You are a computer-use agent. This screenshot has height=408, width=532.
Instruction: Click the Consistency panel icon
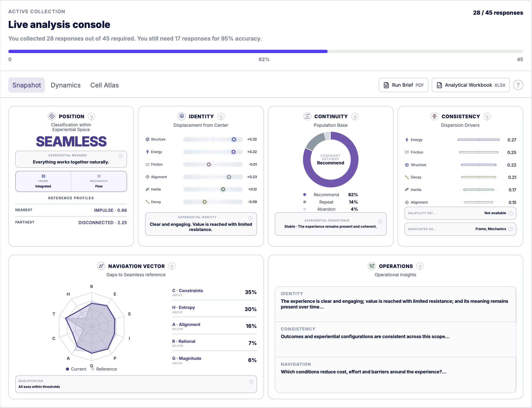[x=434, y=116]
